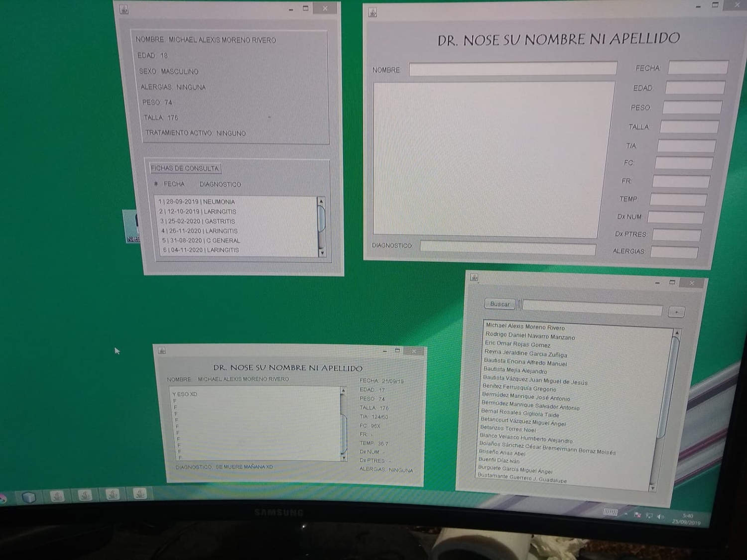Click the plus button beside the search field

(676, 312)
